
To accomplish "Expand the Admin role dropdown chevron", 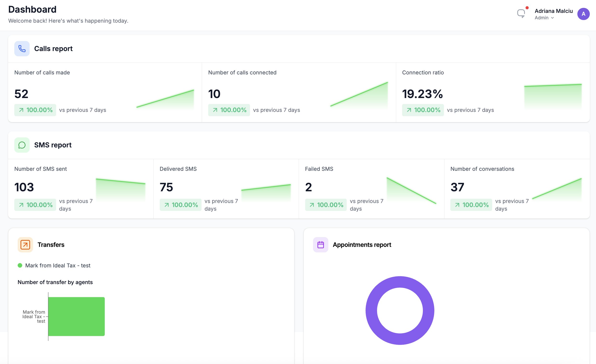I will point(553,18).
